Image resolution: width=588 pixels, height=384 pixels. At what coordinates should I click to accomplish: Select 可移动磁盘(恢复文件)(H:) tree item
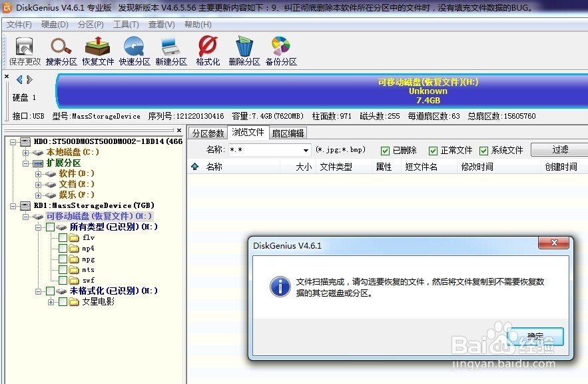[99, 216]
